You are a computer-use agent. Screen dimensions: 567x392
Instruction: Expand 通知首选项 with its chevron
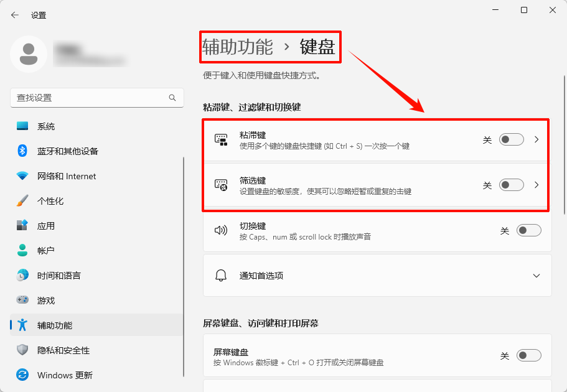click(x=537, y=275)
